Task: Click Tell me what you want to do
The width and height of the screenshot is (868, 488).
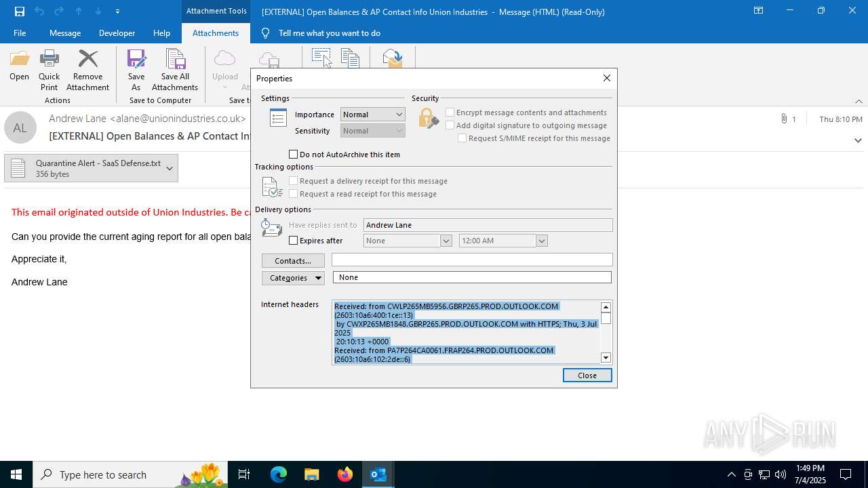Action: click(x=330, y=33)
